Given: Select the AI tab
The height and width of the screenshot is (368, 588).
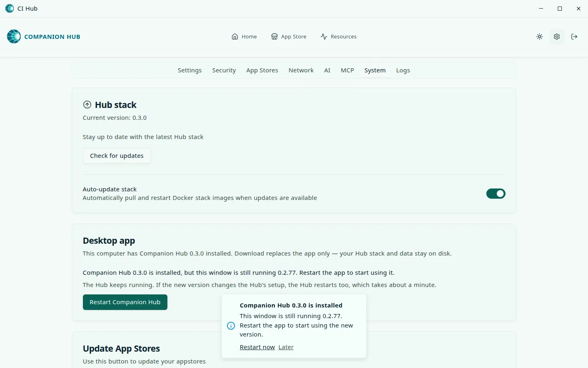Looking at the screenshot, I should (x=327, y=70).
